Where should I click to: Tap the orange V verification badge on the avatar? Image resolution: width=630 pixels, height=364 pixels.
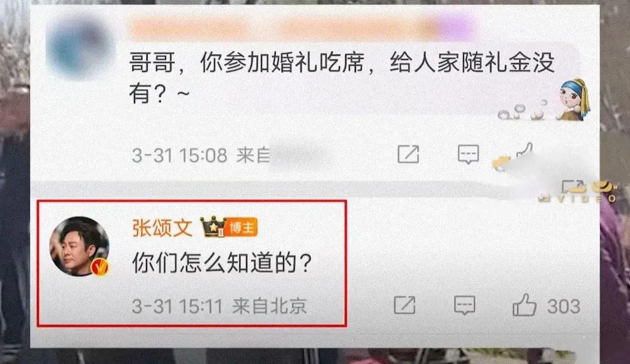(x=100, y=267)
